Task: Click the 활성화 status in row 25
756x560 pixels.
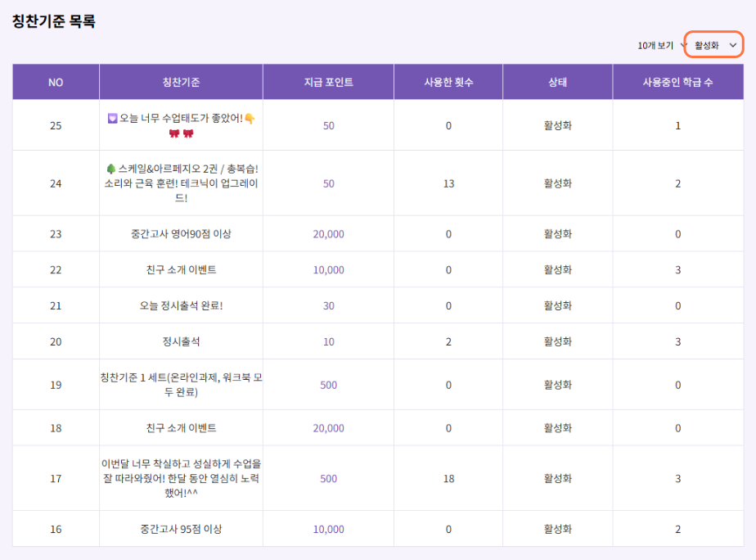Action: click(x=558, y=125)
